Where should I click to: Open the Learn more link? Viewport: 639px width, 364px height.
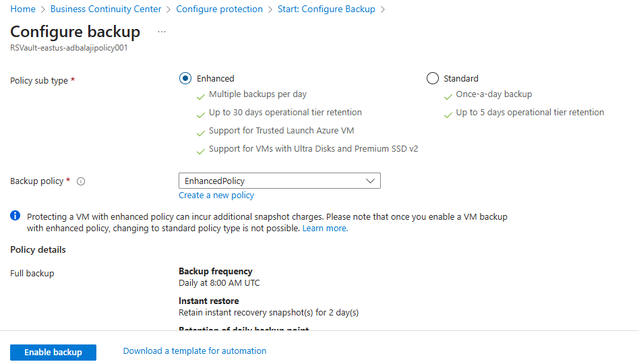(325, 229)
